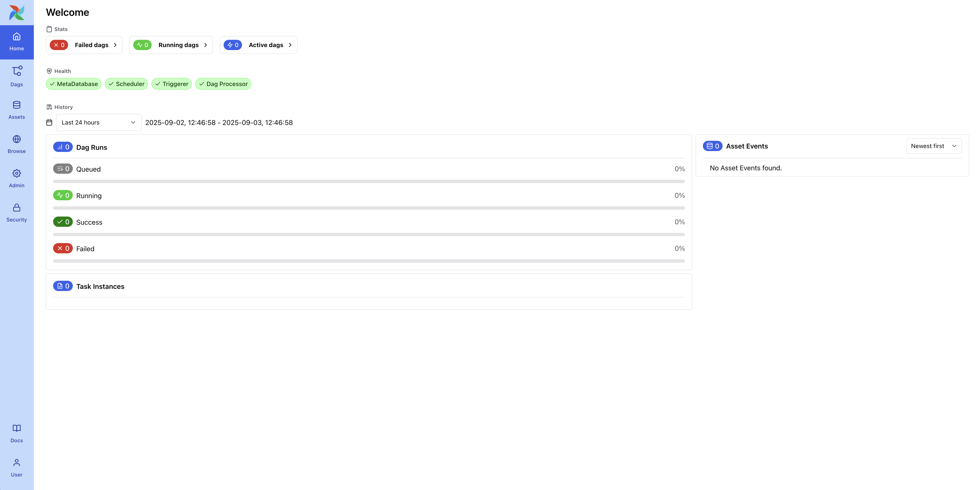The height and width of the screenshot is (490, 980).
Task: Open the Browse globe menu
Action: coord(17,144)
